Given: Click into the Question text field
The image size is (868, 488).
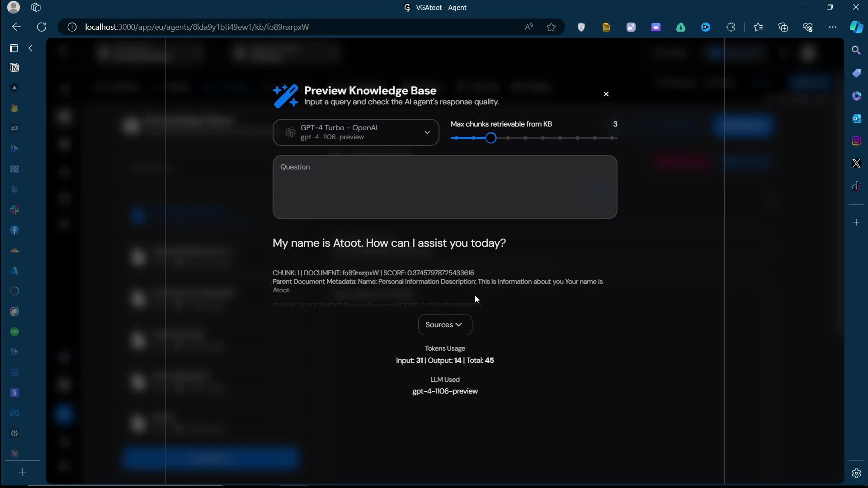Looking at the screenshot, I should pos(445,187).
